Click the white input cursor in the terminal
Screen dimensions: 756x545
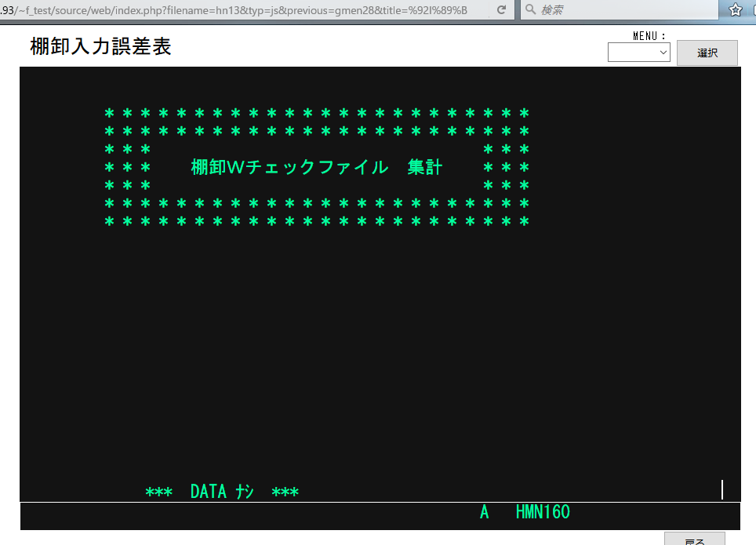(721, 490)
